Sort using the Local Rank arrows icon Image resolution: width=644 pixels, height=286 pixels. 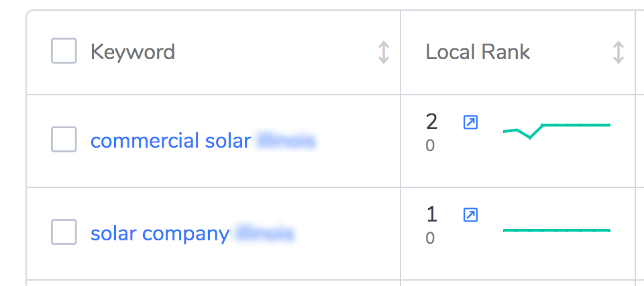(x=618, y=52)
